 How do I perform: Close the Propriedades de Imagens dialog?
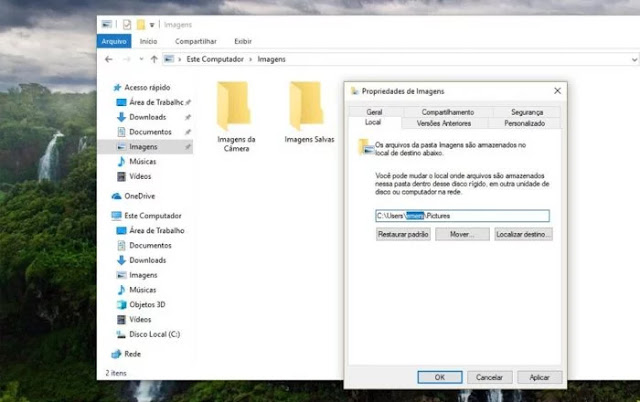click(558, 91)
